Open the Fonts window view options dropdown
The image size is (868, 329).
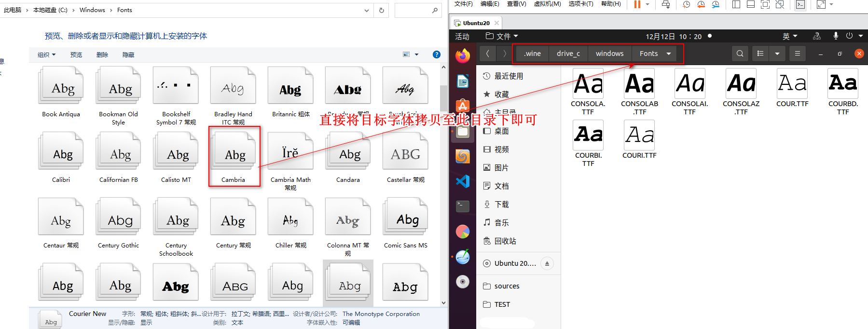tap(416, 55)
